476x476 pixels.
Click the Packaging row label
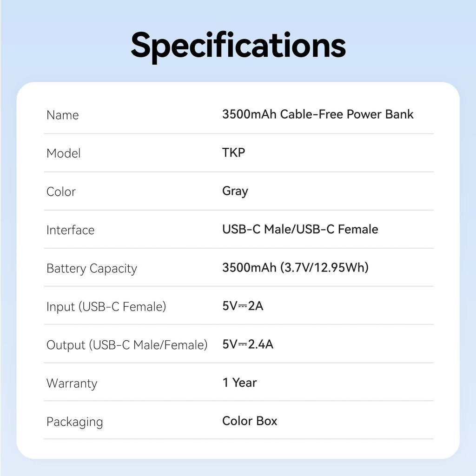[74, 422]
